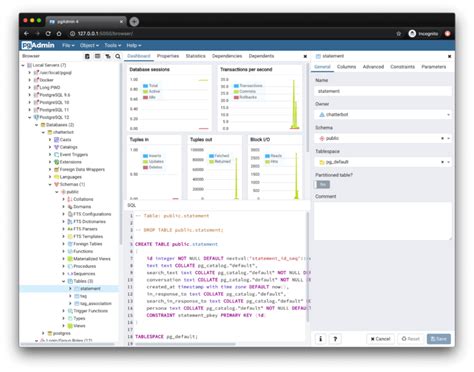Click the Languages node icon
The height and width of the screenshot is (372, 474).
(56, 177)
